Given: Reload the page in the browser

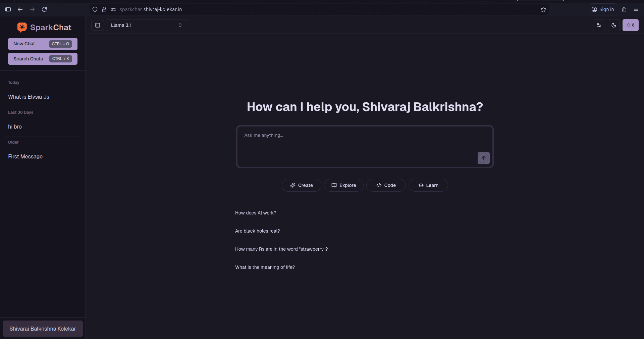Looking at the screenshot, I should coord(44,9).
